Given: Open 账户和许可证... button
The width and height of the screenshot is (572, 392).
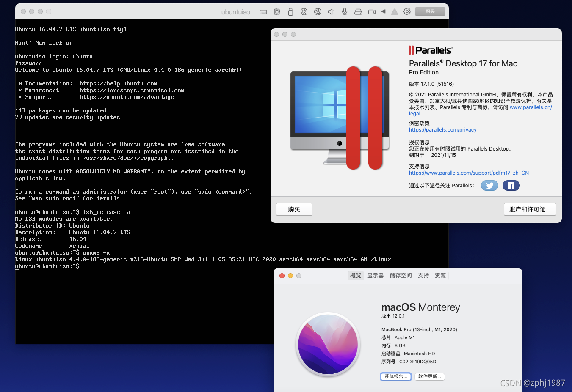Looking at the screenshot, I should coord(530,209).
